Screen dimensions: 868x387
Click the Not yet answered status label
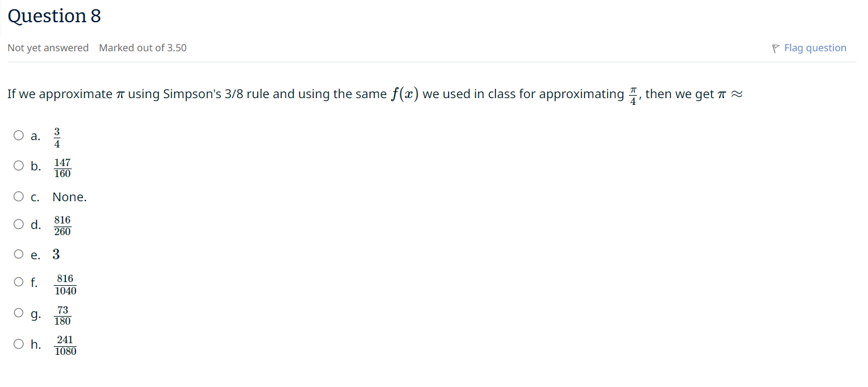(48, 48)
